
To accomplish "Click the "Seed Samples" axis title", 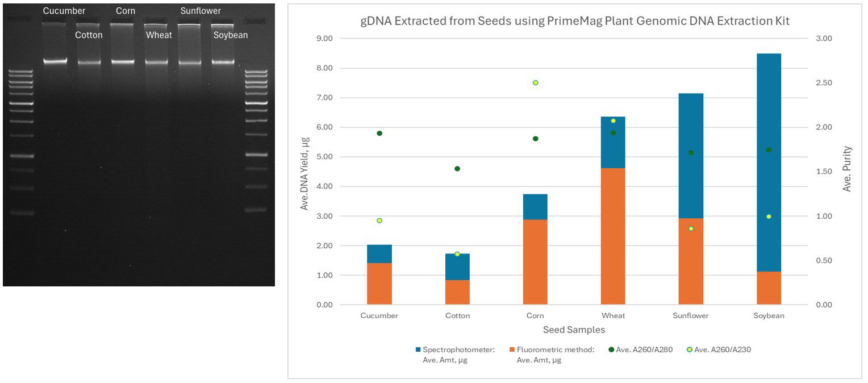I will pos(574,330).
